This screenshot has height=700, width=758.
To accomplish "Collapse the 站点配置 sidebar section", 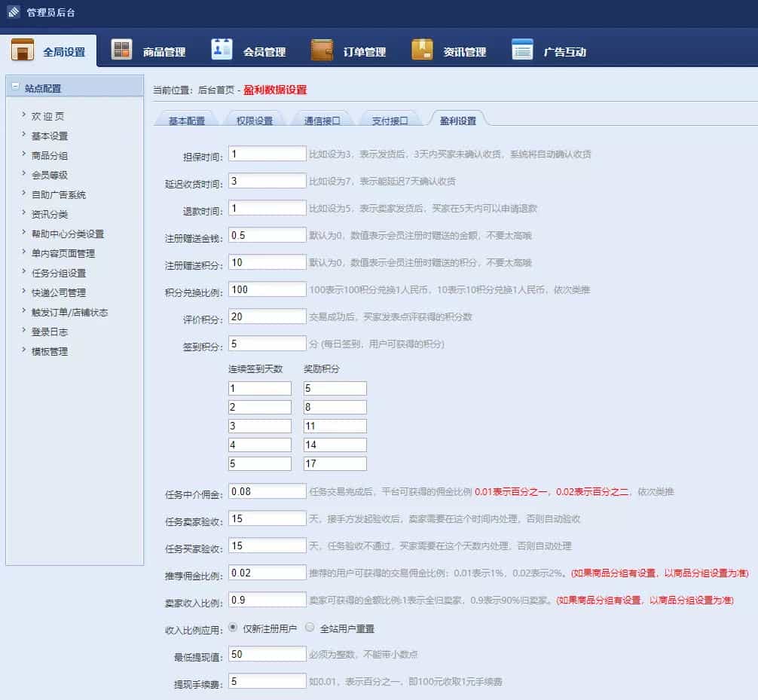I will coord(14,85).
